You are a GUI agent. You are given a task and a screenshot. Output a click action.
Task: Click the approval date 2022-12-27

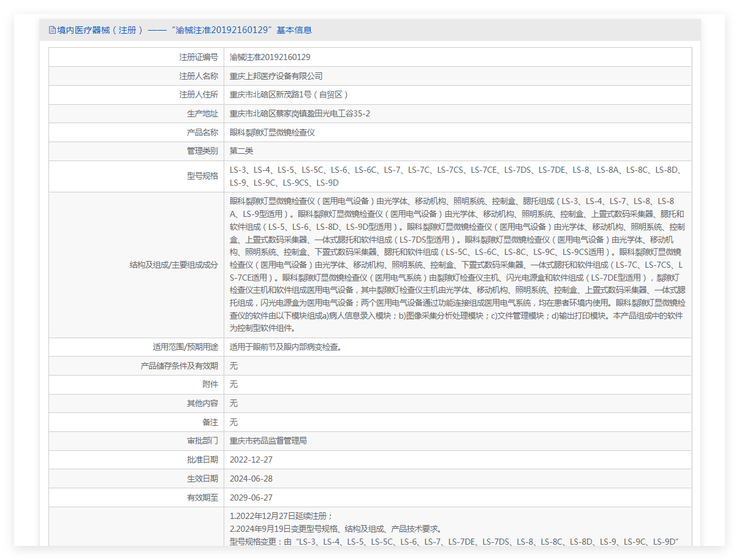pyautogui.click(x=251, y=460)
